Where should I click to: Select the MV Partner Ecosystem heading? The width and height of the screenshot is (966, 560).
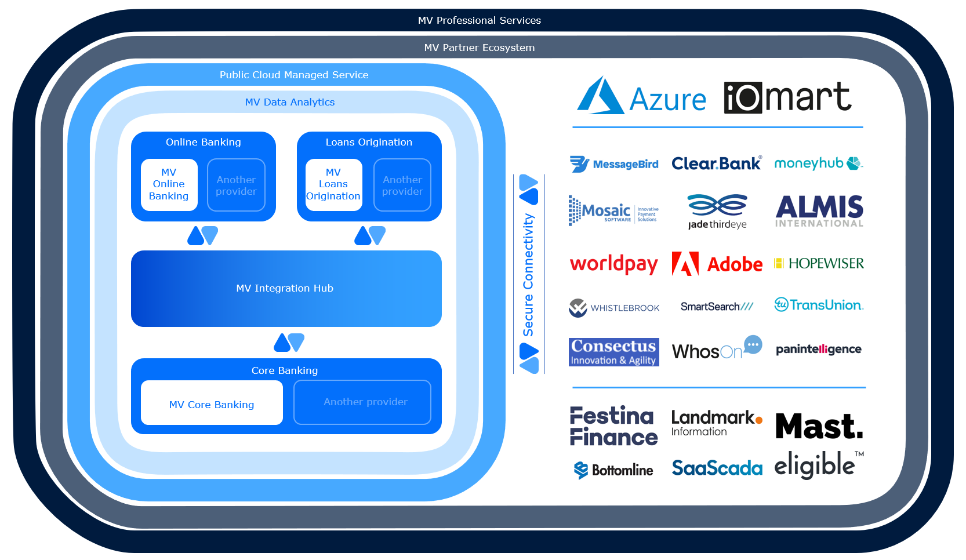pyautogui.click(x=479, y=48)
